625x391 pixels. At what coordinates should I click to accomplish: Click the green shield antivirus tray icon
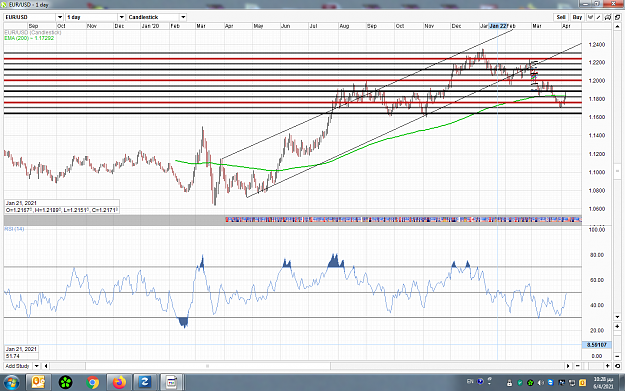(520, 383)
